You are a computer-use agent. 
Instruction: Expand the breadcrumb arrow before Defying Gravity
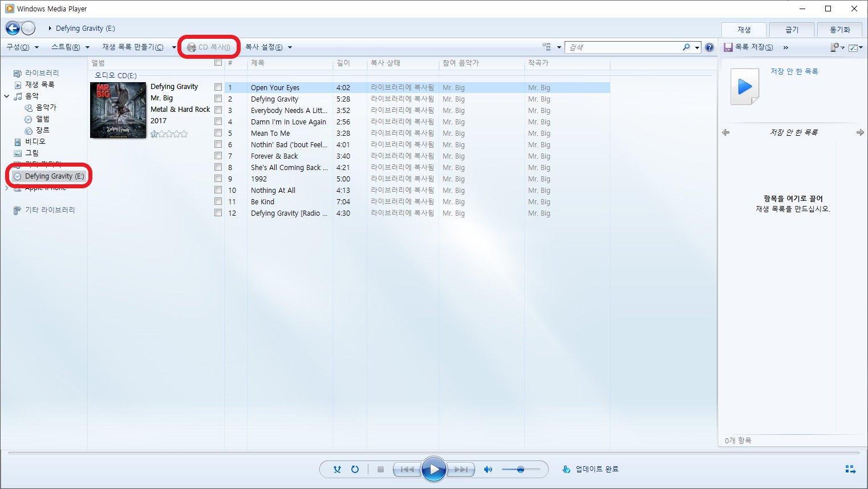(50, 28)
